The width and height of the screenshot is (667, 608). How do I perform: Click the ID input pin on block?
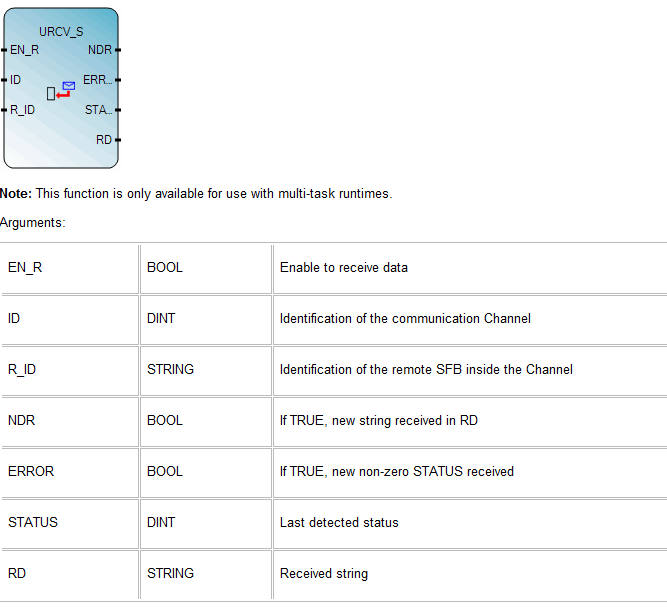tap(15, 80)
